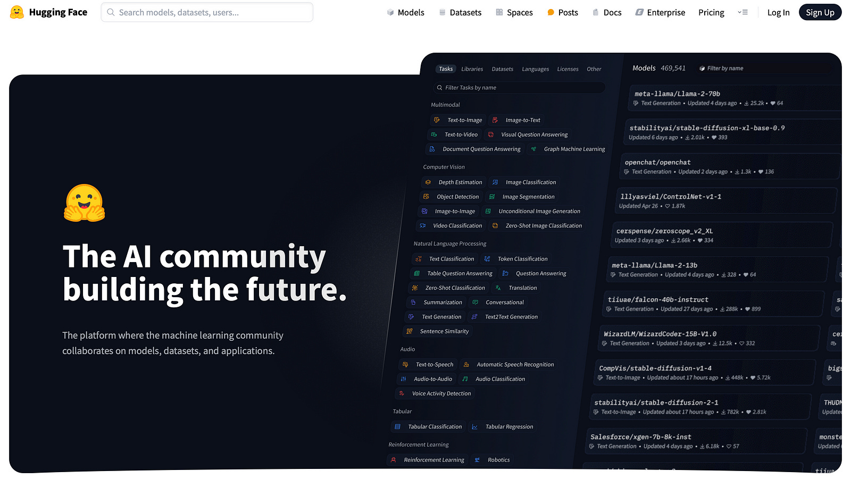Select the Automatic Speech Recognition task
Image resolution: width=851 pixels, height=504 pixels.
point(508,365)
